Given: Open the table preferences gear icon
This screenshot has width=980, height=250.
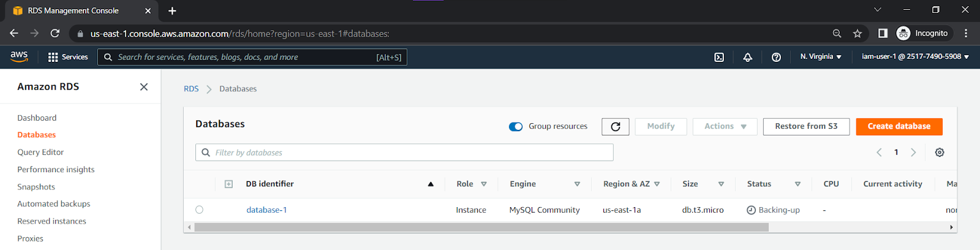Looking at the screenshot, I should pos(940,153).
